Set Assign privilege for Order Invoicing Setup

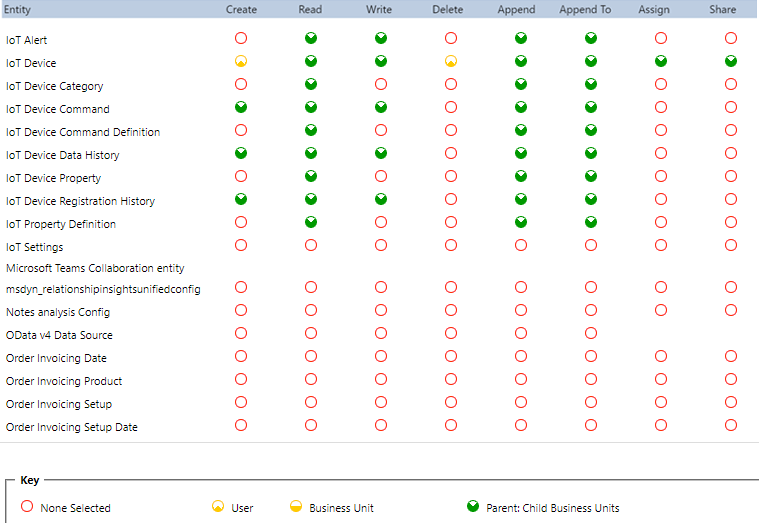pos(661,402)
